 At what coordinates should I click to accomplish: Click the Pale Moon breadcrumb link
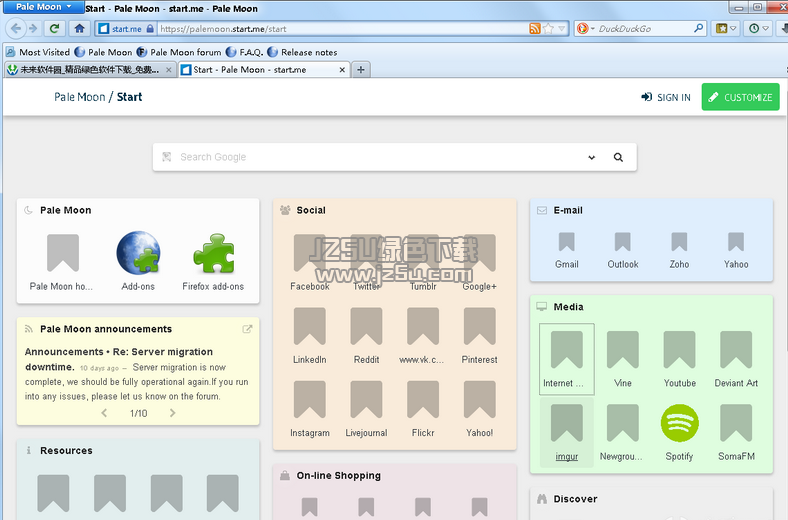(x=80, y=97)
